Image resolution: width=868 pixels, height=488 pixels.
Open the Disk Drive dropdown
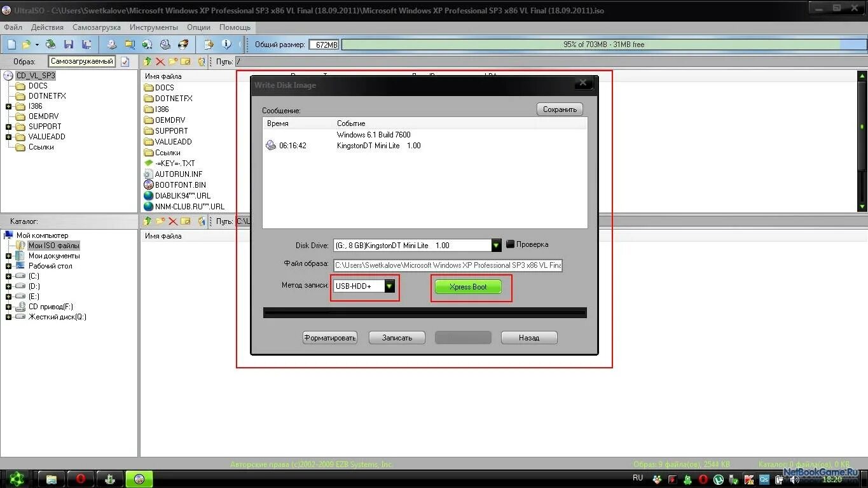pyautogui.click(x=496, y=245)
